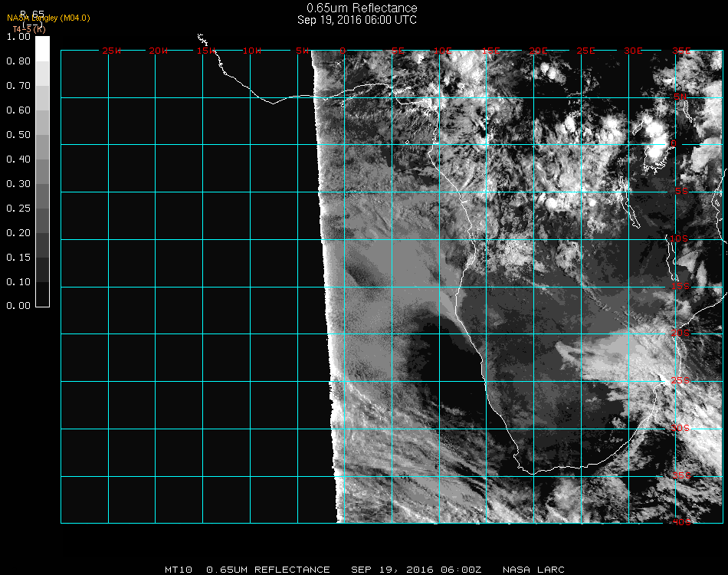Click the 0.40 colorbar scale value
Viewport: 728px width, 575px height.
point(18,159)
